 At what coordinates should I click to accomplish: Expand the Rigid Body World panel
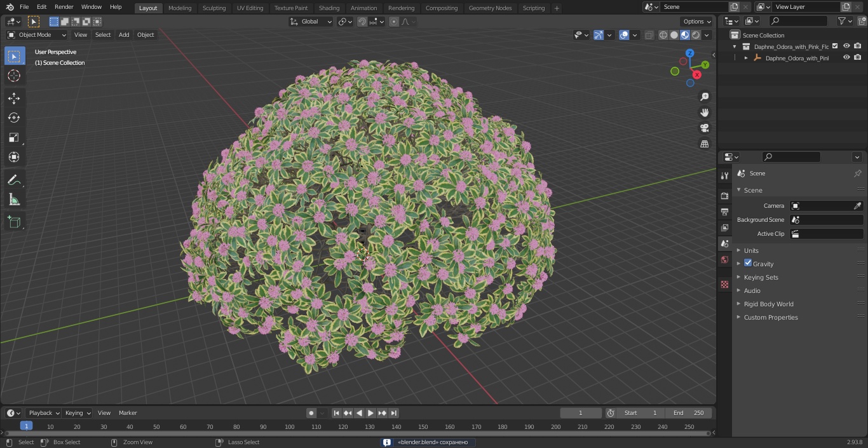(768, 304)
